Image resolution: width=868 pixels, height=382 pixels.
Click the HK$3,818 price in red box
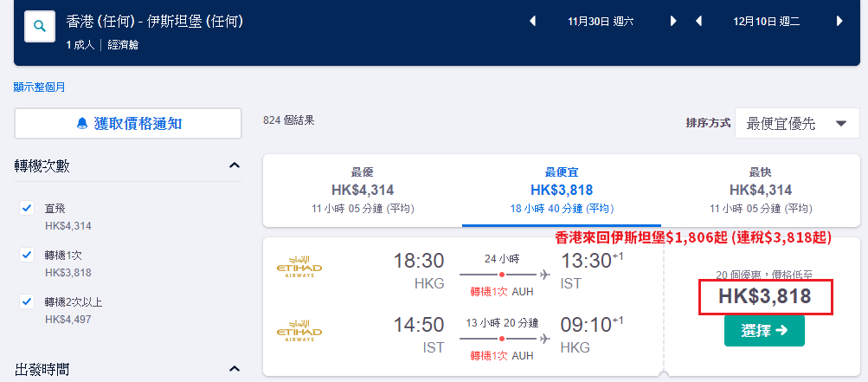click(765, 296)
